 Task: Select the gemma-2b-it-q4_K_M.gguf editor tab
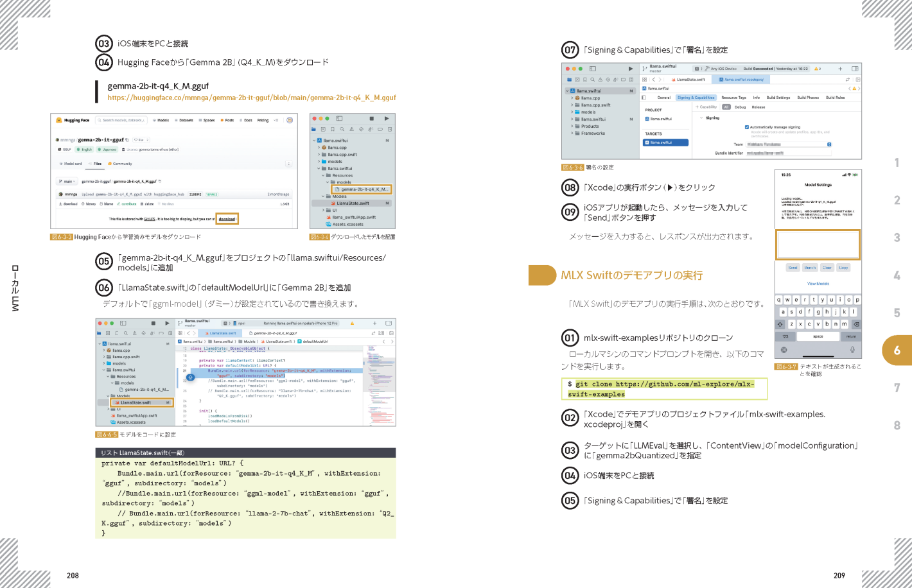[272, 333]
